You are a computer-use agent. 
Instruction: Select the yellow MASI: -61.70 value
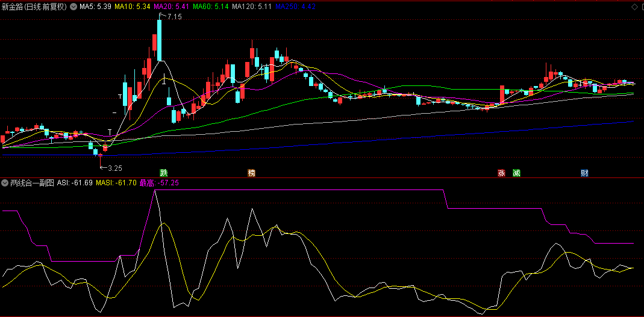point(116,183)
